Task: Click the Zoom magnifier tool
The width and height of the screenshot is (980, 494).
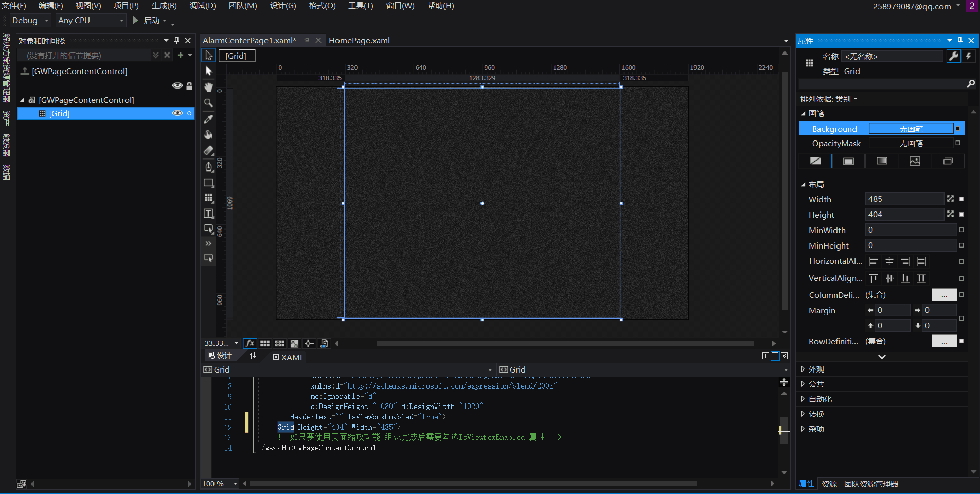Action: [x=208, y=103]
